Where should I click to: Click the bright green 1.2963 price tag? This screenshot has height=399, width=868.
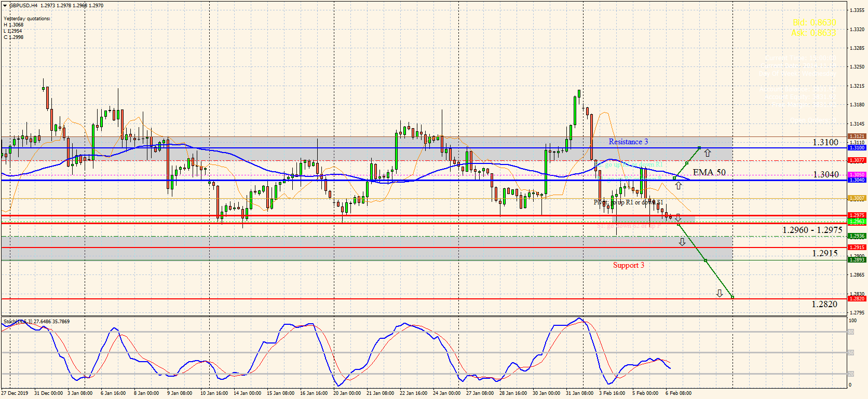856,222
